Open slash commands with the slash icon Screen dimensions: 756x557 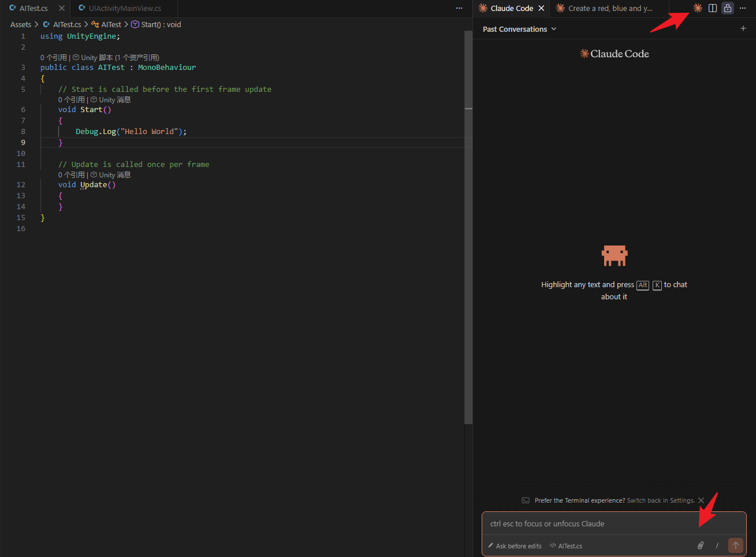pyautogui.click(x=717, y=545)
